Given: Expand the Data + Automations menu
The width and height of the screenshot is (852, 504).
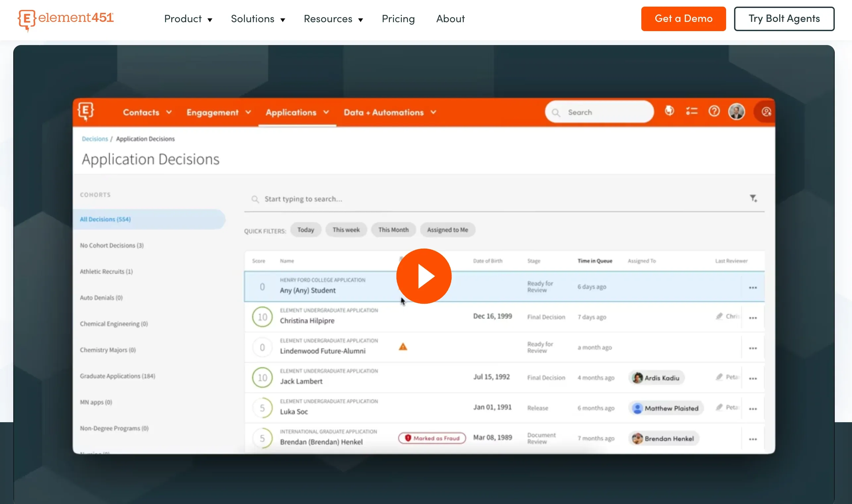Looking at the screenshot, I should [390, 112].
